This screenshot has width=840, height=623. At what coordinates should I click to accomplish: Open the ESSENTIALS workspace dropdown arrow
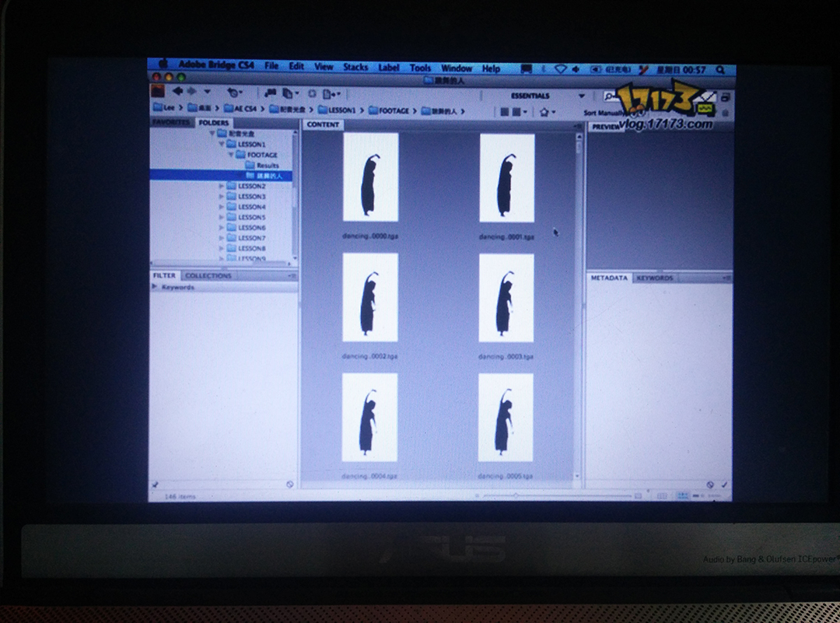click(581, 96)
